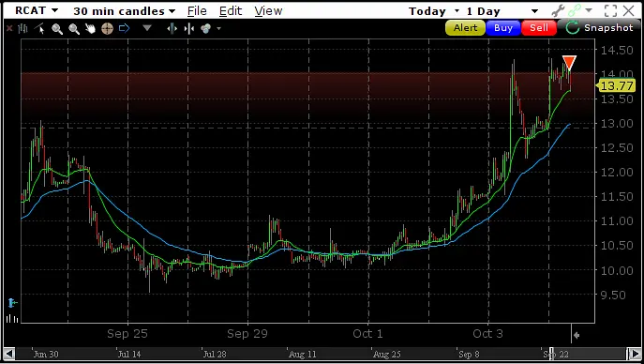Screen dimensions: 644x364
Task: Open the RCAT symbol dropdown
Action: pos(37,10)
